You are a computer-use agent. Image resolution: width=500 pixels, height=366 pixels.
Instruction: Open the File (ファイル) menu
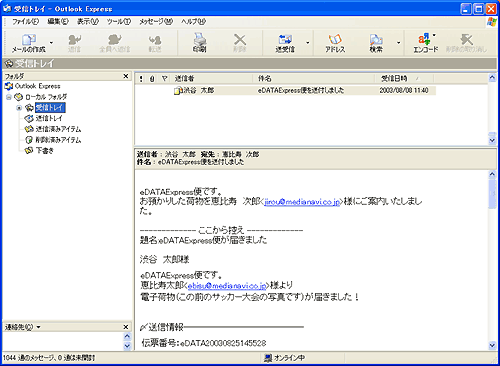[x=25, y=22]
